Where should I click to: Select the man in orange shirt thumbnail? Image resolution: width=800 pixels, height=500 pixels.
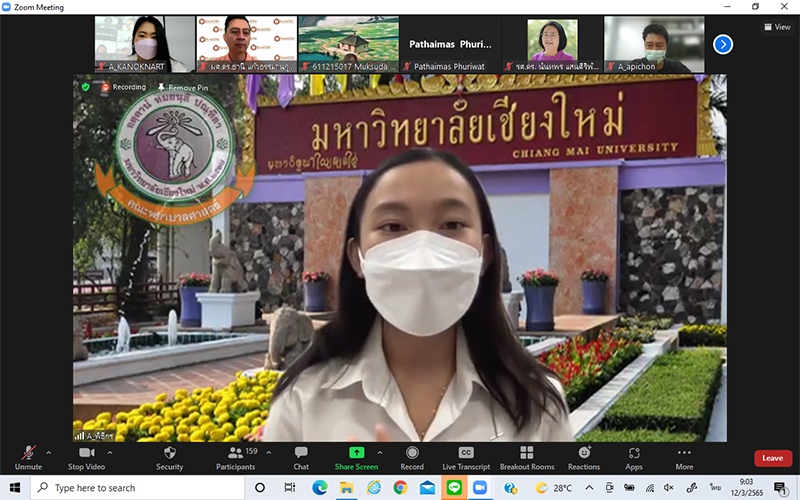[x=246, y=44]
